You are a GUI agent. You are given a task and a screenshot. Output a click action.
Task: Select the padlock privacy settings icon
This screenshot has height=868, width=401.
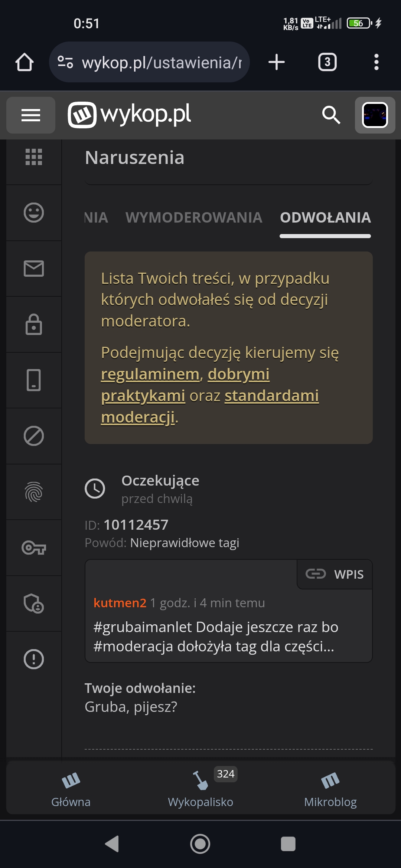[34, 325]
